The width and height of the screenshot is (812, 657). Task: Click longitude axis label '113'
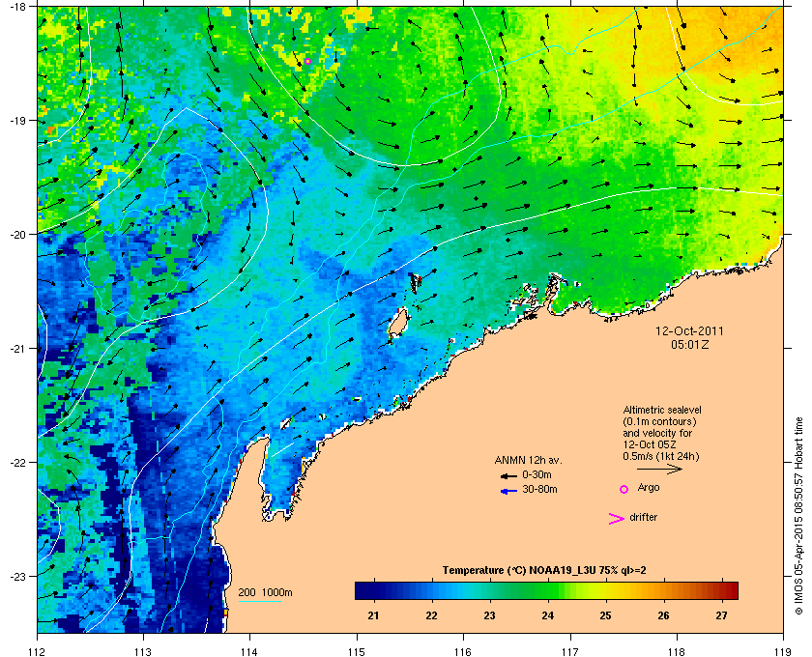(143, 651)
